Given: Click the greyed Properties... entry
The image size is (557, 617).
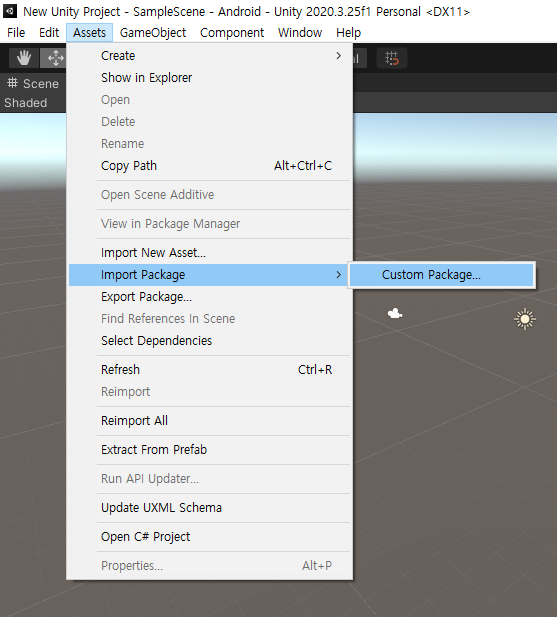Looking at the screenshot, I should pyautogui.click(x=210, y=566).
